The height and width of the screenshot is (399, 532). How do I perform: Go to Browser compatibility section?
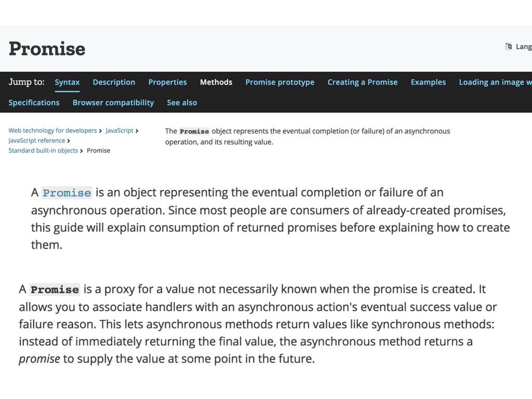(113, 102)
